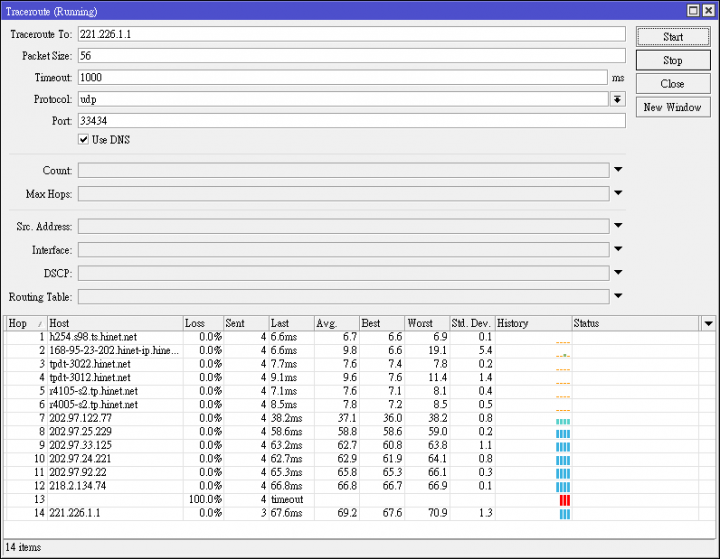
Task: Sort by the Sent column header
Action: [x=246, y=323]
